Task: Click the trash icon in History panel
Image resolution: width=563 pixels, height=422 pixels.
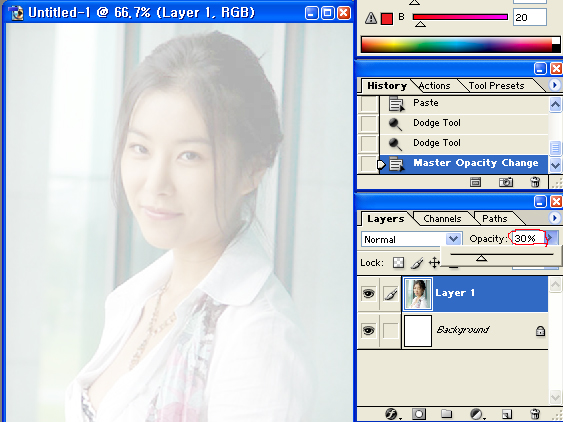Action: point(535,182)
